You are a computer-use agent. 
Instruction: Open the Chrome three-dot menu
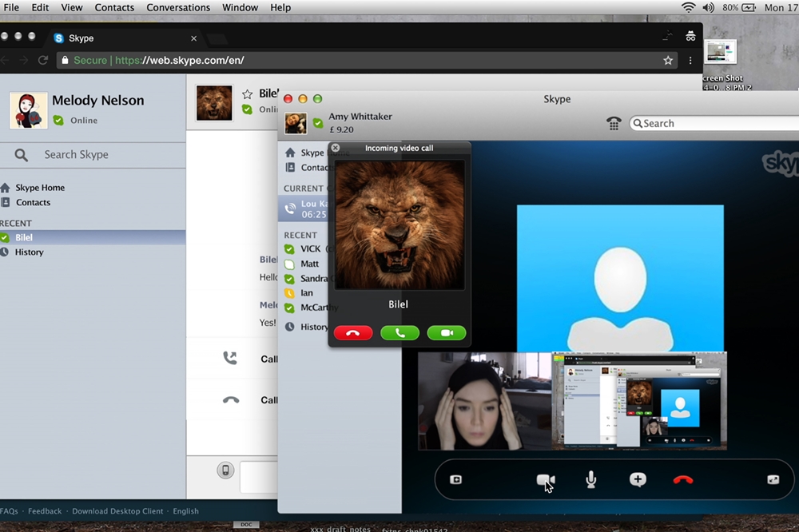(x=690, y=60)
